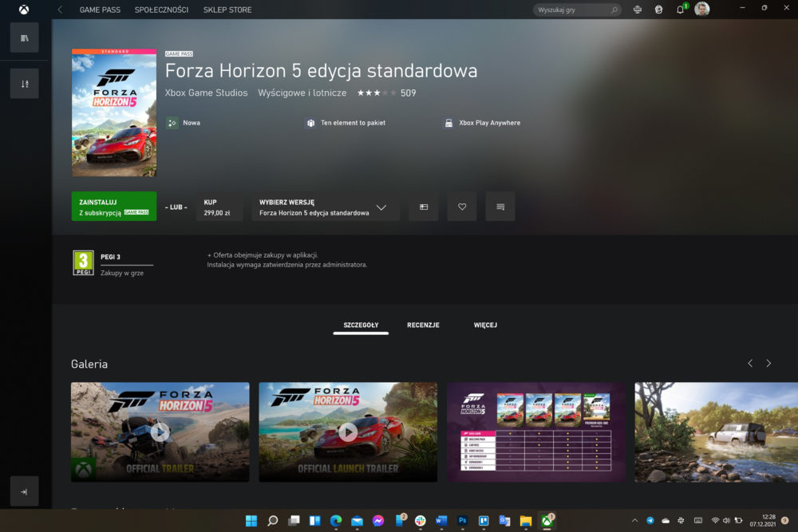Expand the WYBIERZ WERSJĘ dropdown
Viewport: 798px width, 532px height.
(x=326, y=207)
